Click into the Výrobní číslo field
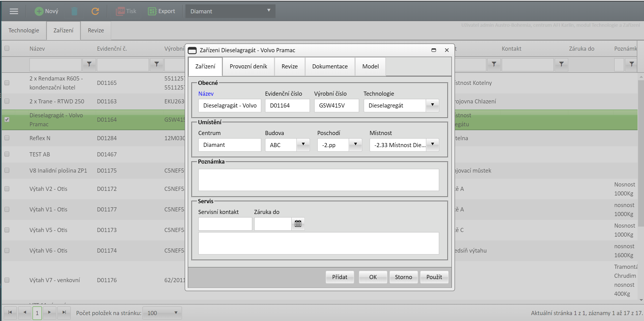Screen dimensions: 644x321 (336, 105)
